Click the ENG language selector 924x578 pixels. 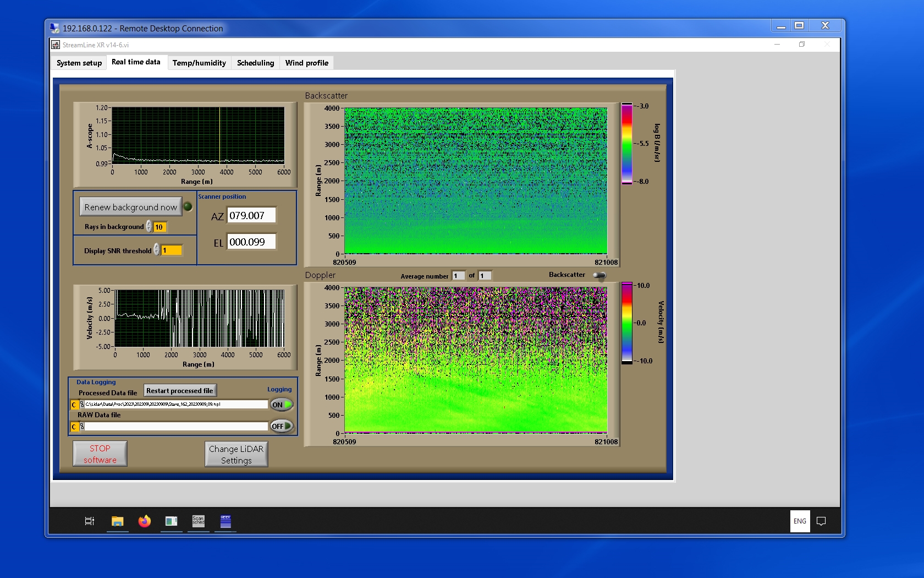click(x=800, y=521)
